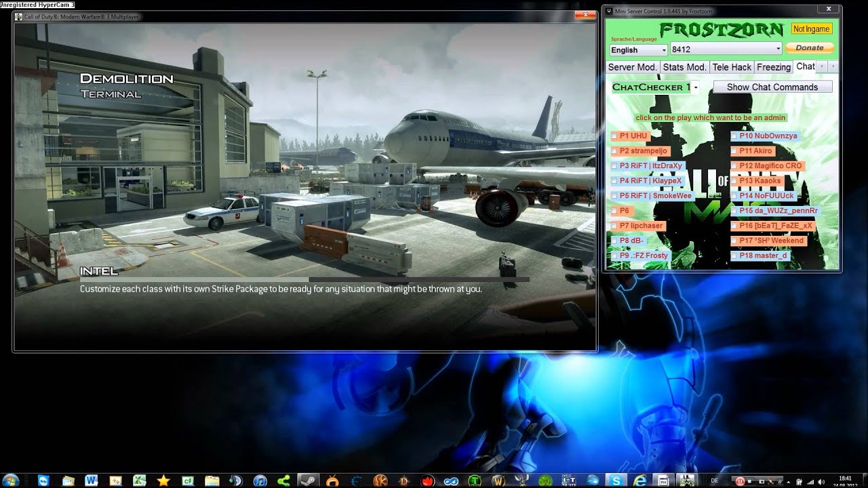Tick the empty P6 player checkbox

pos(614,211)
